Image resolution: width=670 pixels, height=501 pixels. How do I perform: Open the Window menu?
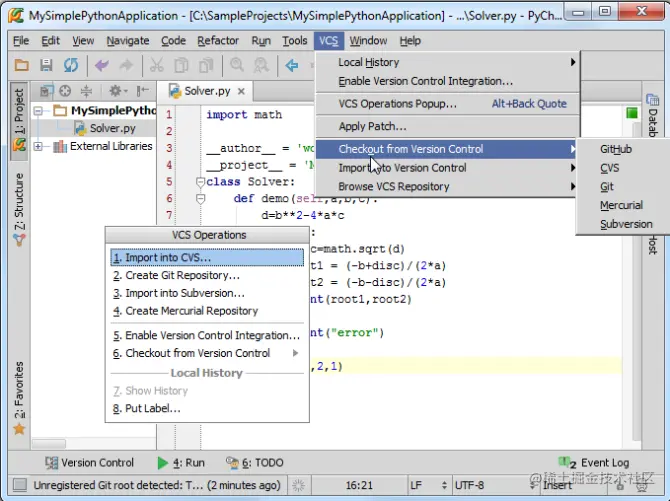[368, 41]
